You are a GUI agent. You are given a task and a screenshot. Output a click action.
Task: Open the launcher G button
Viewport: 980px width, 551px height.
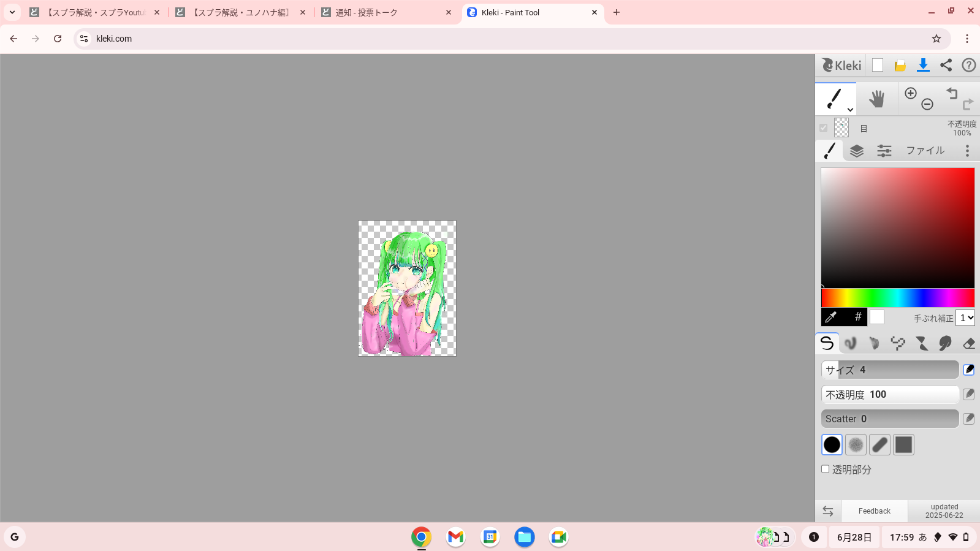pos(15,537)
